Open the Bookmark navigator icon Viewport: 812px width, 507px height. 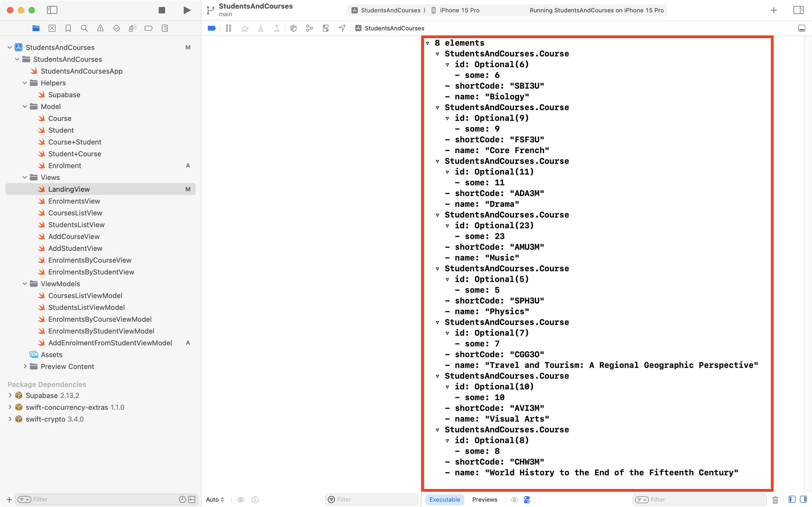(68, 28)
